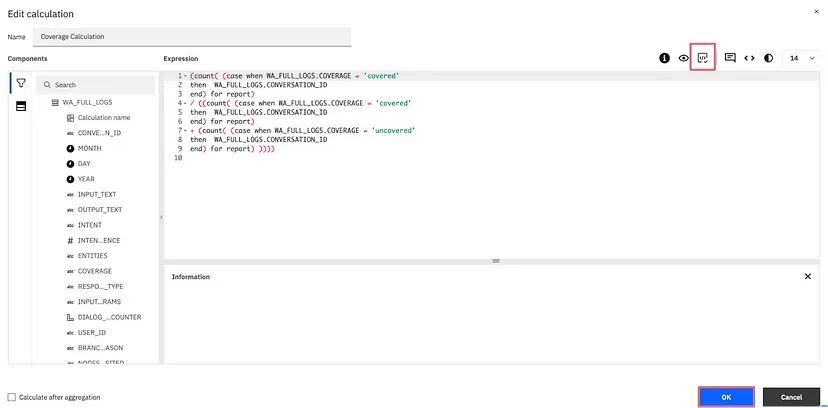Click the information icon in Expression toolbar

pyautogui.click(x=664, y=58)
